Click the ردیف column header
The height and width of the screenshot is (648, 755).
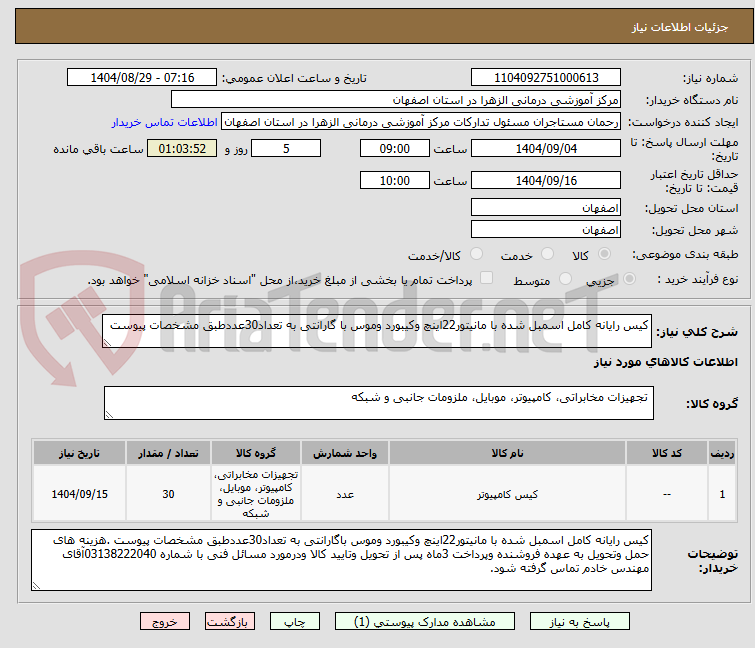pos(722,453)
